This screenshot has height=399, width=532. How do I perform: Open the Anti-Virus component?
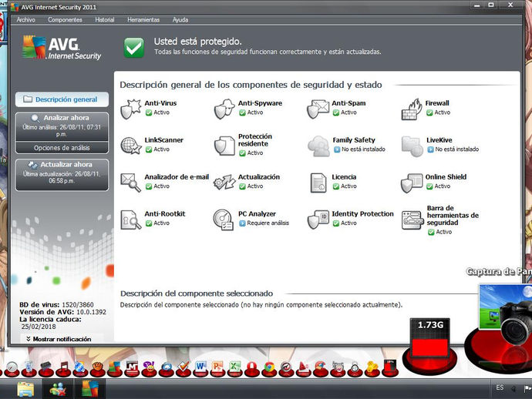point(148,109)
